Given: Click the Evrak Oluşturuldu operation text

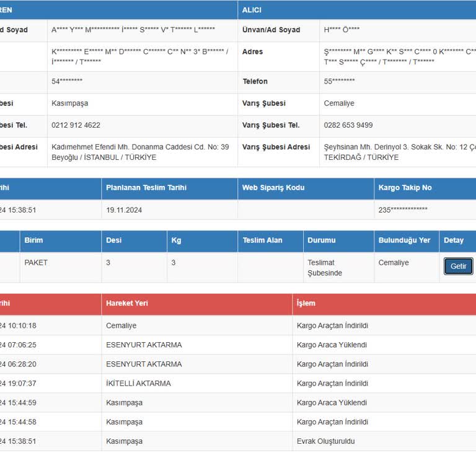Looking at the screenshot, I should pos(325,441).
